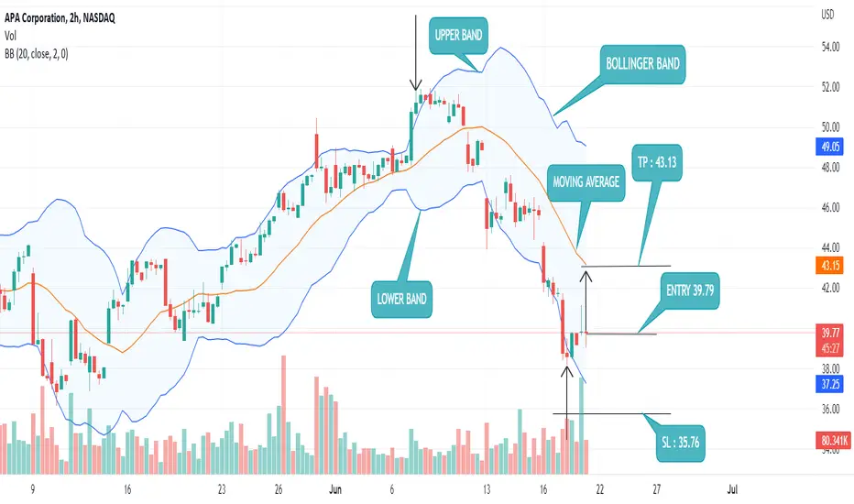Click the TP : 43.13 callout
854x504 pixels.
point(657,162)
